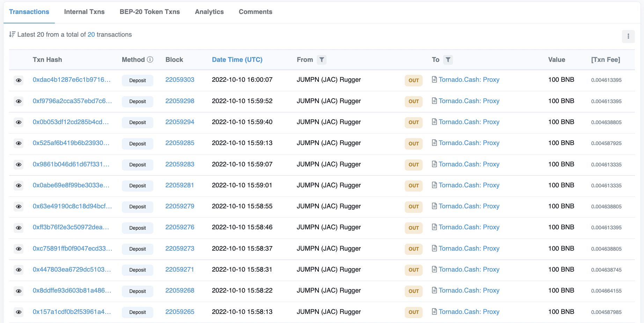Open transaction hash 0x157a1cdf0b2f53961a4
Image resolution: width=644 pixels, height=323 pixels.
coord(72,312)
